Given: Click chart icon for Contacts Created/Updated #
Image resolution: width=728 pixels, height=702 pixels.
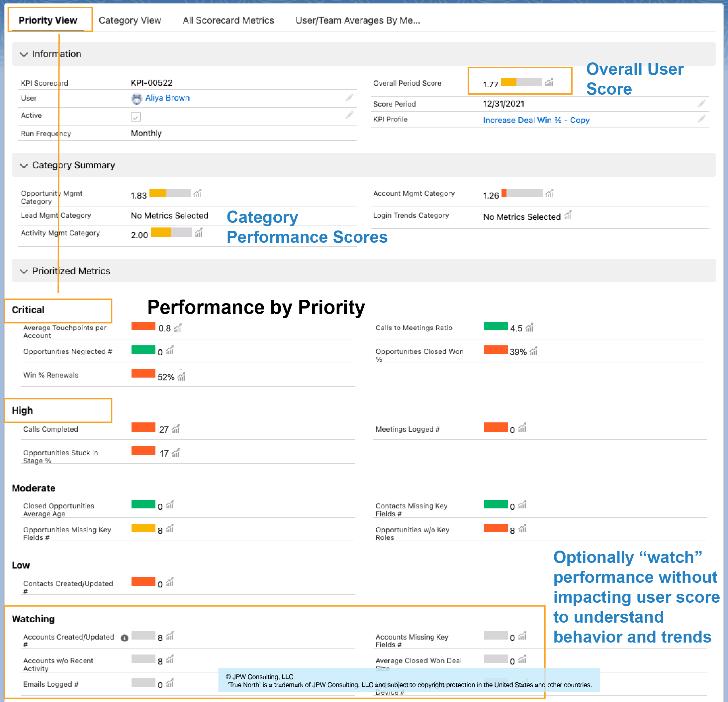Looking at the screenshot, I should 170,582.
